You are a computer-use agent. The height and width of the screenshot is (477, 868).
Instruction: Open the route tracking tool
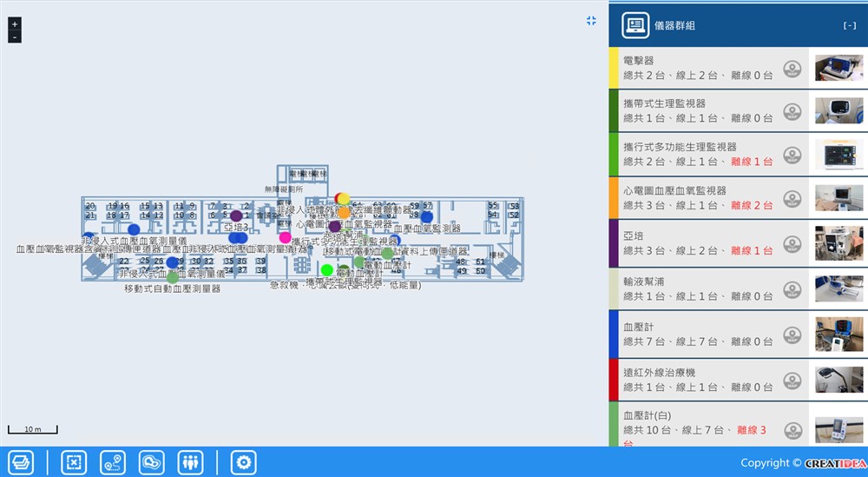113,462
